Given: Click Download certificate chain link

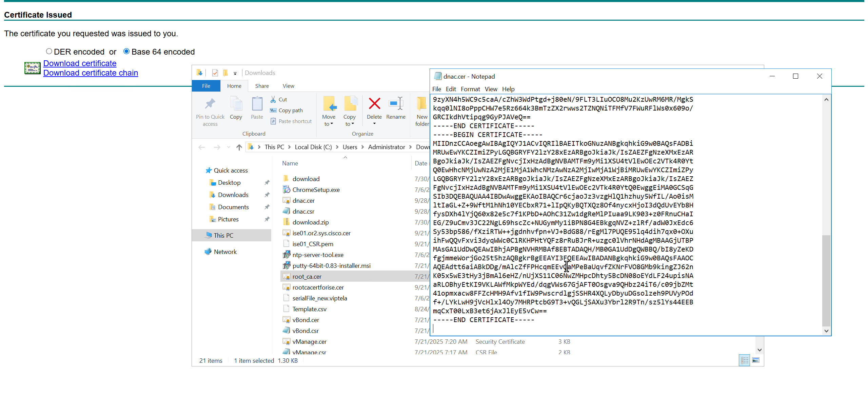Looking at the screenshot, I should [x=91, y=73].
